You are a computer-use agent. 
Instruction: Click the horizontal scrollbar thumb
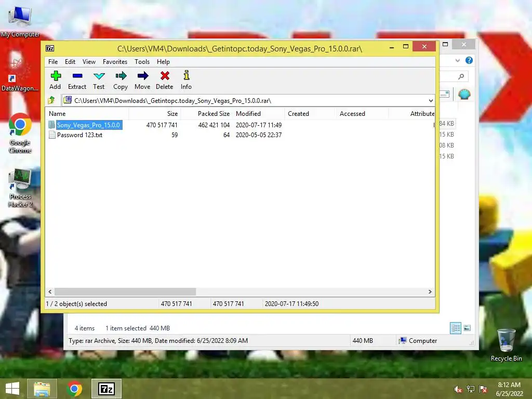pyautogui.click(x=125, y=292)
